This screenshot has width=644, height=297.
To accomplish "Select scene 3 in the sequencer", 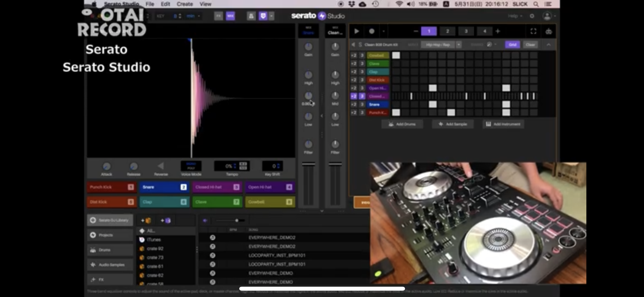I will (x=466, y=31).
